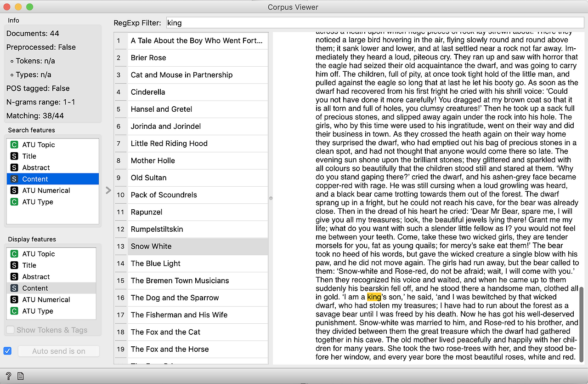
Task: Select Title in Search features
Action: coord(53,156)
